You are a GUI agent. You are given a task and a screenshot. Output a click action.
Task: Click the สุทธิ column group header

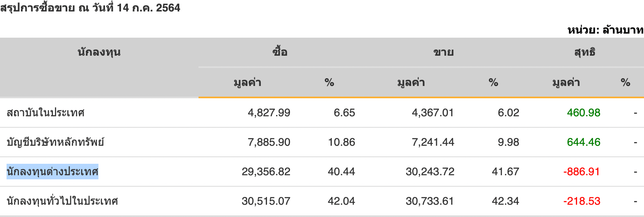[585, 52]
